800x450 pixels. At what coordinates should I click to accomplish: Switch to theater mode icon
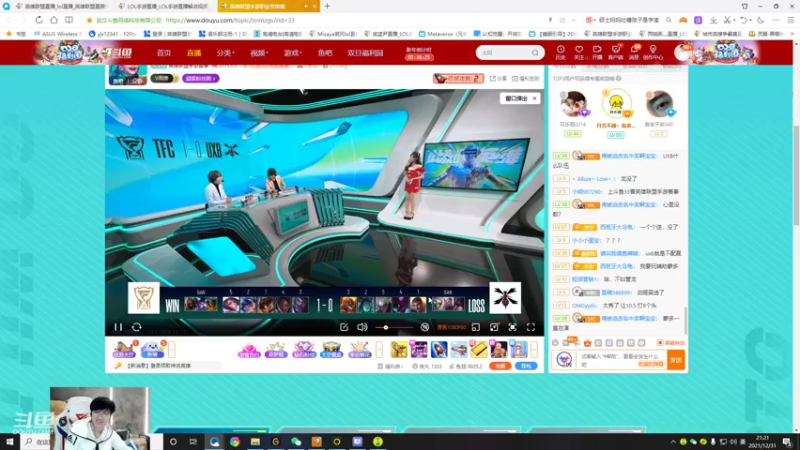click(494, 327)
